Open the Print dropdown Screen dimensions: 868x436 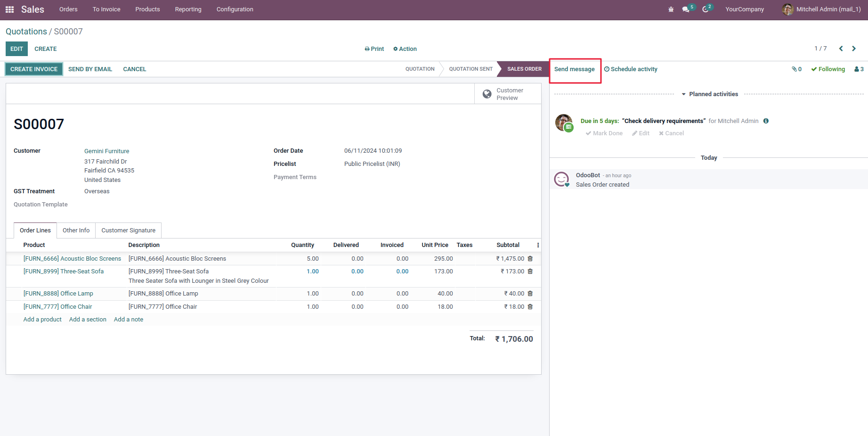[374, 49]
